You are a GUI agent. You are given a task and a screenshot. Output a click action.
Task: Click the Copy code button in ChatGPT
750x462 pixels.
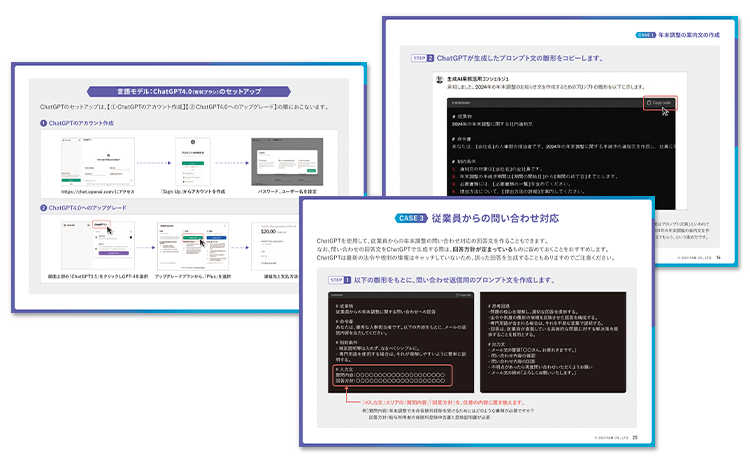(x=659, y=102)
